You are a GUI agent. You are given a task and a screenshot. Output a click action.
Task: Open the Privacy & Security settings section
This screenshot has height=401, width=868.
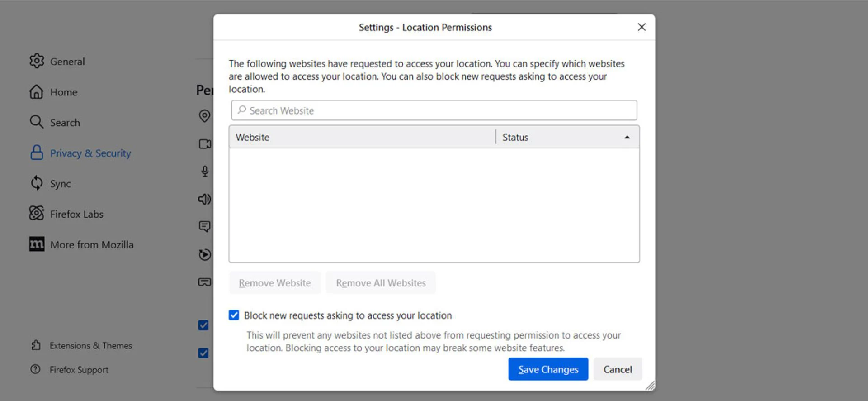click(x=90, y=153)
